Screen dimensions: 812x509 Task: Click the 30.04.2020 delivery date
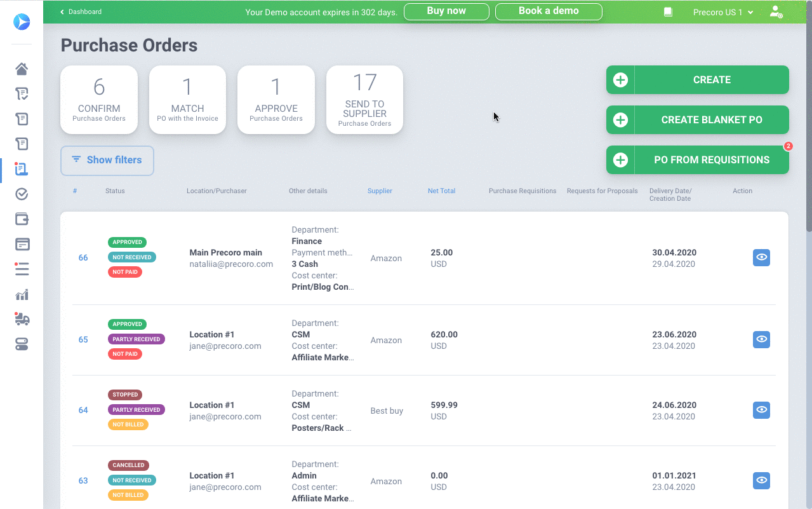pyautogui.click(x=674, y=252)
